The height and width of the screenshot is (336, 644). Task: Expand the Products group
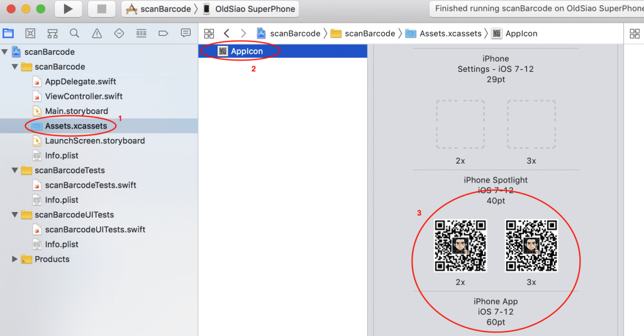click(x=15, y=259)
